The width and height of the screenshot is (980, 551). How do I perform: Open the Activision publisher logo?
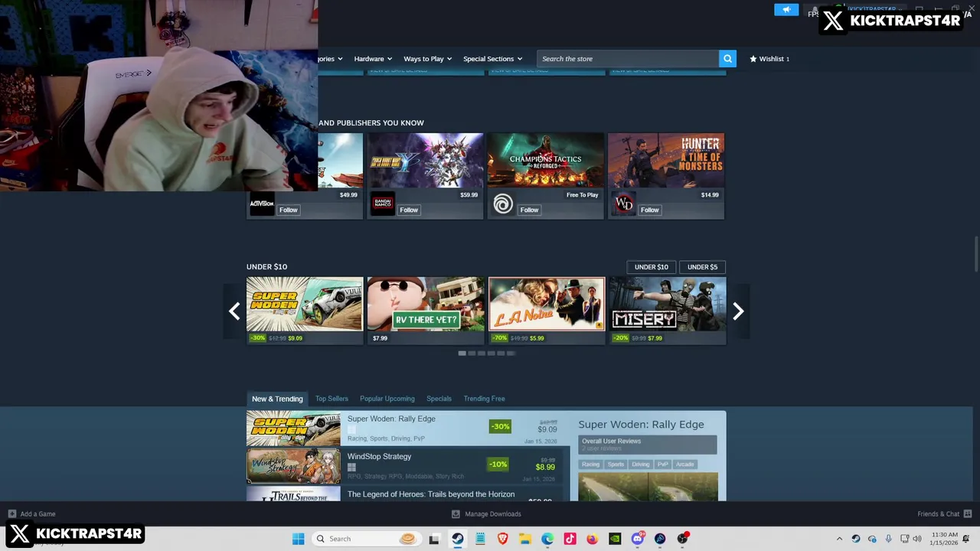262,204
